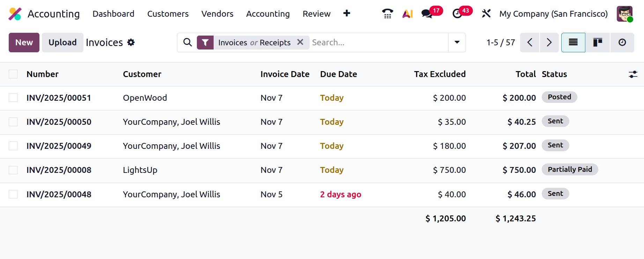The width and height of the screenshot is (644, 259).
Task: Click the New invoice button
Action: coord(24,43)
